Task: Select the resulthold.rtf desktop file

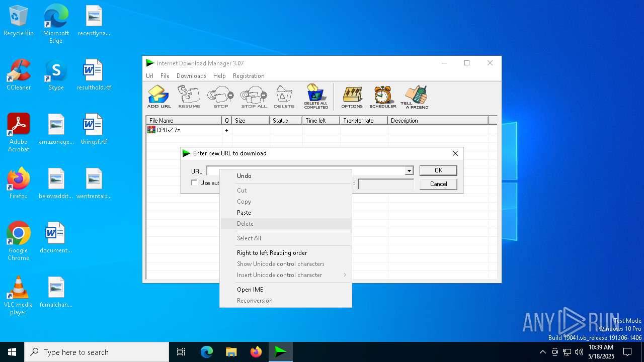Action: [x=94, y=75]
